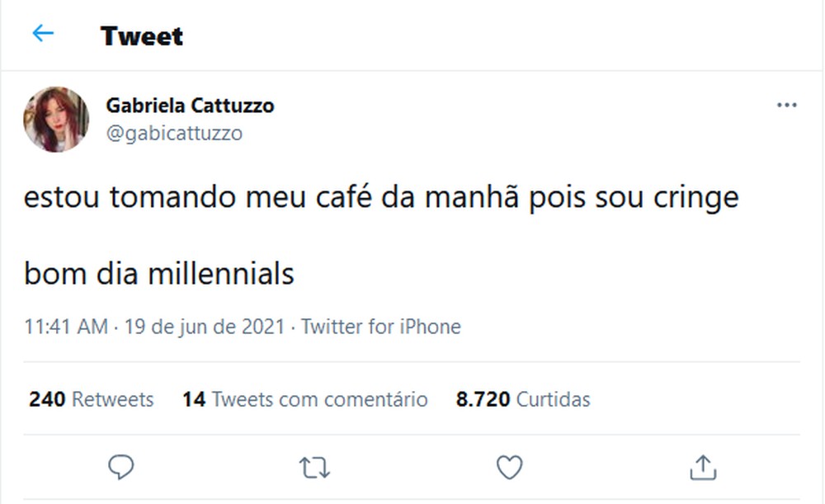Screen dimensions: 825x504
Task: Open the 240 Retweets list
Action: coord(89,399)
